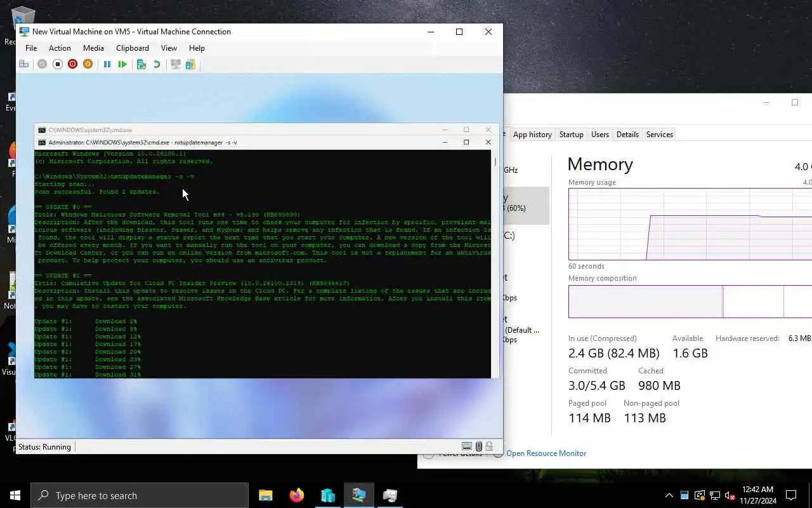
Task: Click the Available value 1.6 GB
Action: tap(690, 353)
